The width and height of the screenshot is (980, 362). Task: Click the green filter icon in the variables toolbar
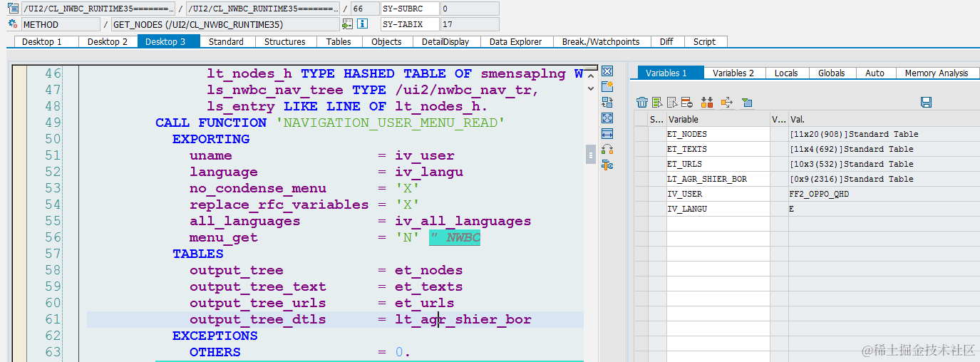point(746,103)
